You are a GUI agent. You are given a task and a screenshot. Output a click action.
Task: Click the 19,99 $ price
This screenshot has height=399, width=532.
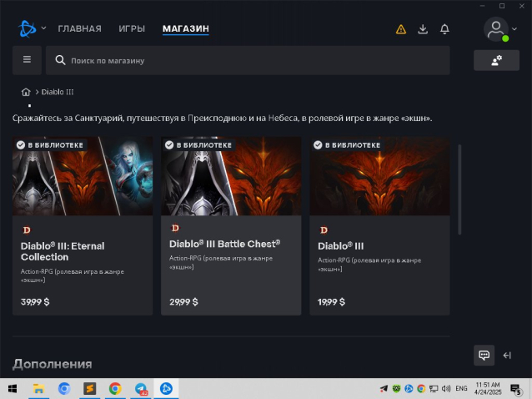tap(331, 301)
